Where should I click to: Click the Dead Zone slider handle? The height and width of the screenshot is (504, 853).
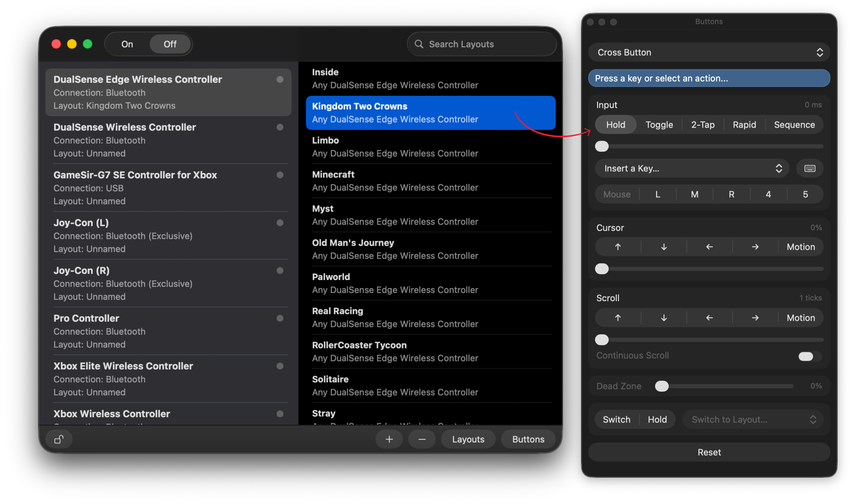tap(662, 386)
